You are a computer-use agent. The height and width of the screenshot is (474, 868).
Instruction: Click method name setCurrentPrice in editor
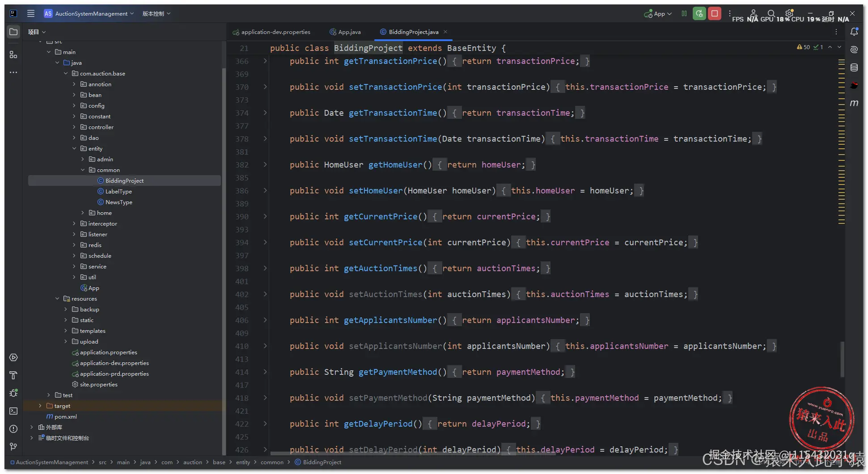click(x=385, y=242)
